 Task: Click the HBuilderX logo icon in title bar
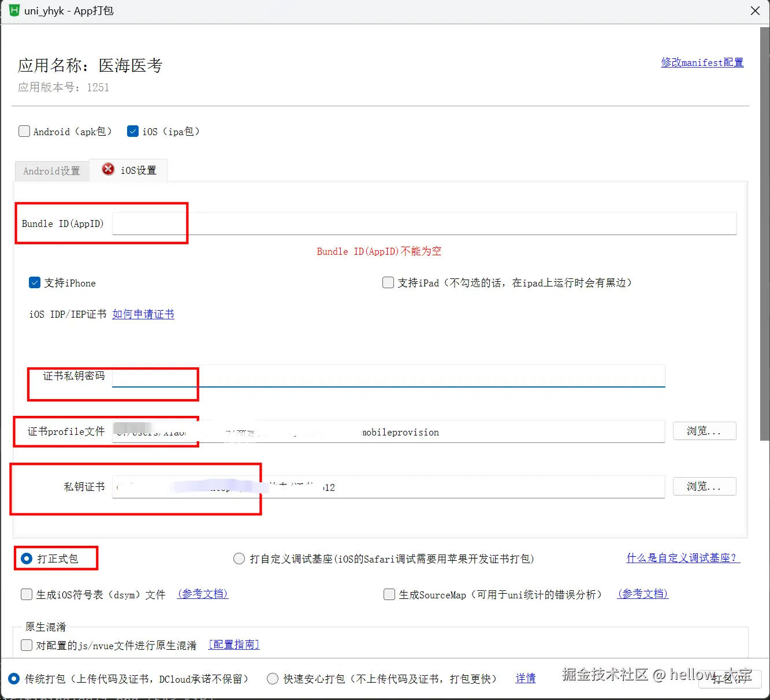(x=14, y=10)
